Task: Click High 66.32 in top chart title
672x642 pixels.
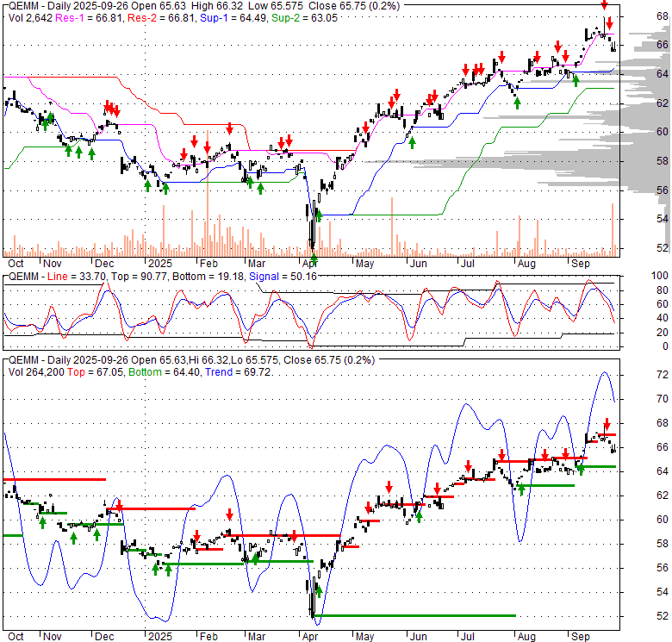Action: pos(217,6)
